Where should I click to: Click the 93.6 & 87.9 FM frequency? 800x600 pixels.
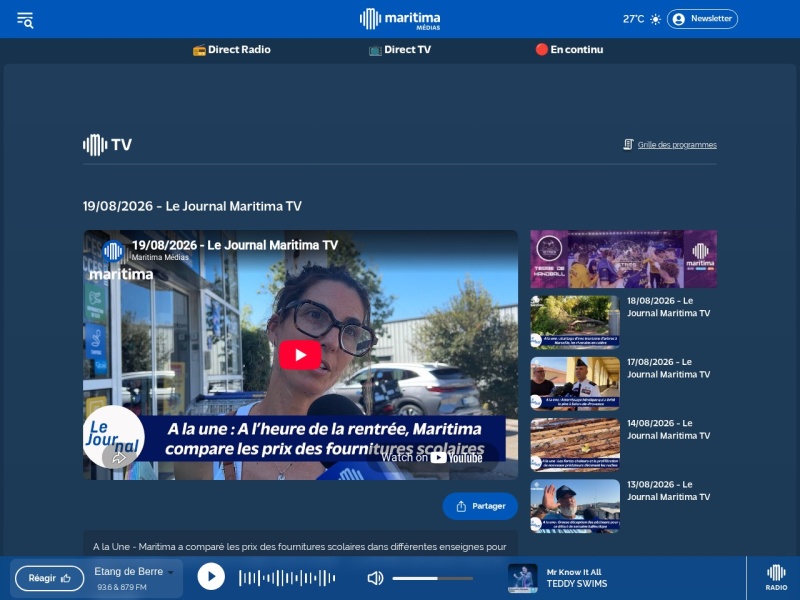tap(122, 587)
